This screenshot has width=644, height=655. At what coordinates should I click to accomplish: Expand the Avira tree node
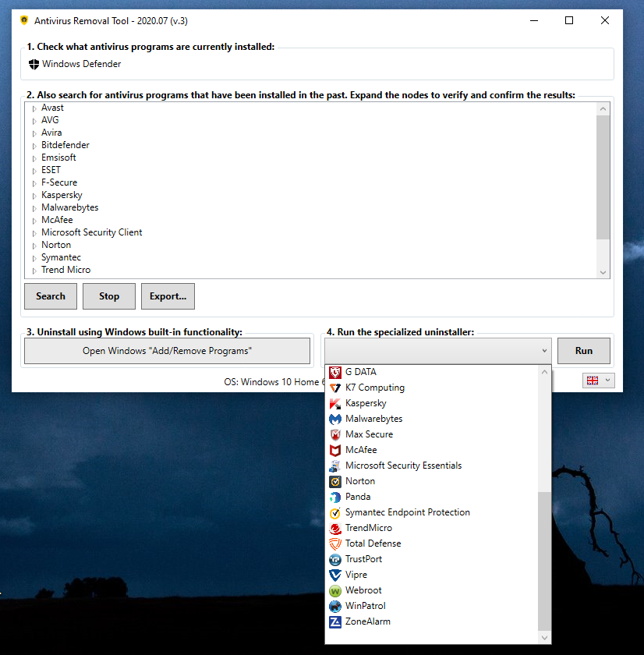(34, 133)
